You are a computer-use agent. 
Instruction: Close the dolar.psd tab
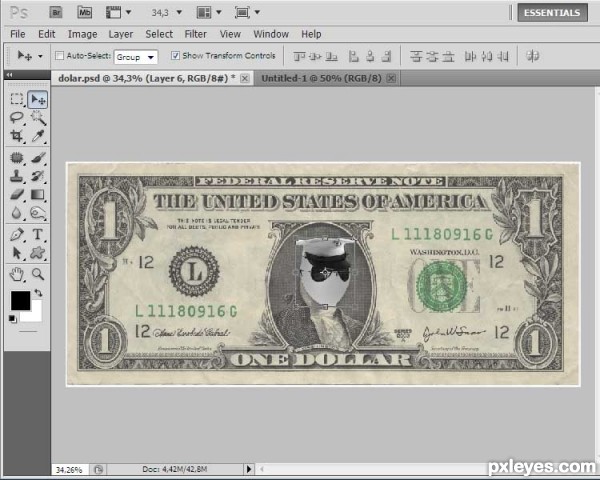[x=245, y=78]
